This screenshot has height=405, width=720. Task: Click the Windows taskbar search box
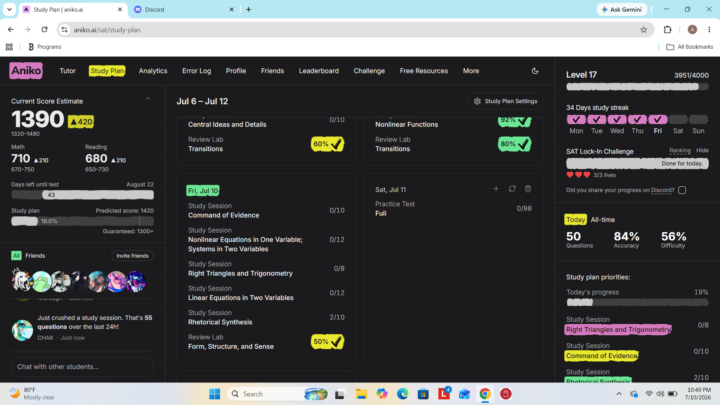click(278, 394)
